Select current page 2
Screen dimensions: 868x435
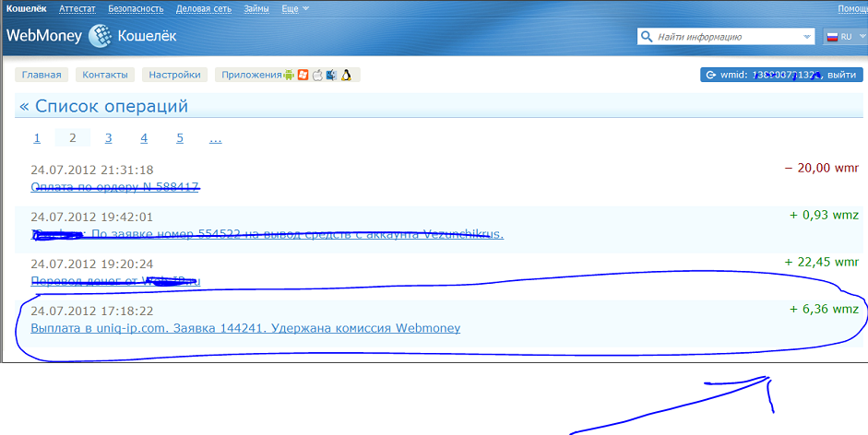[73, 138]
